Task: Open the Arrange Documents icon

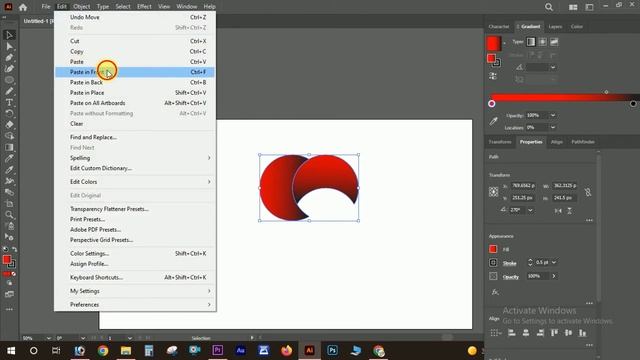Action: point(573,7)
